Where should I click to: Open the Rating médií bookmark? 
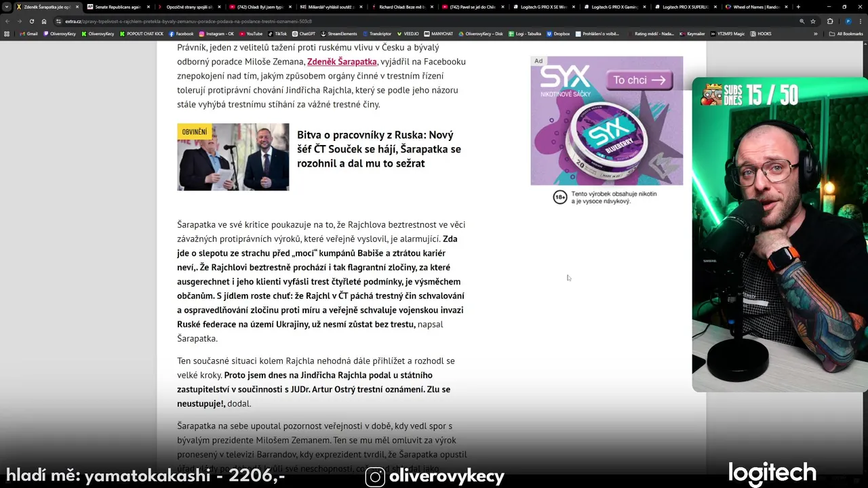(x=651, y=33)
